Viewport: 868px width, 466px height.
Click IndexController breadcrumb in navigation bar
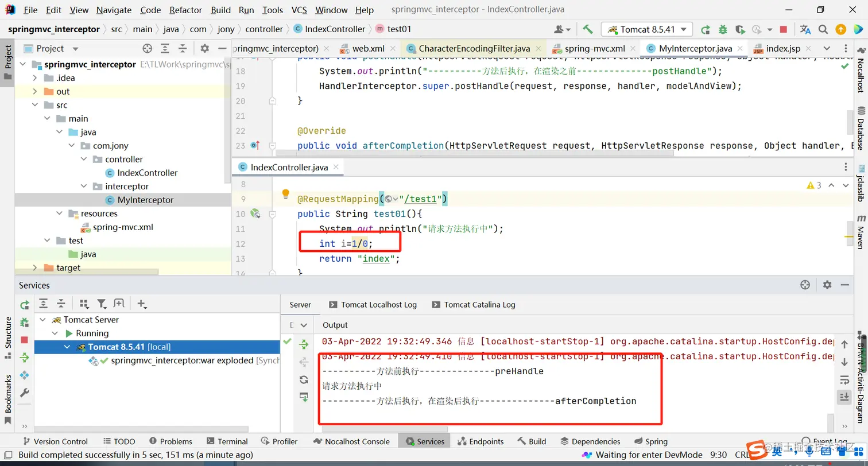coord(330,29)
